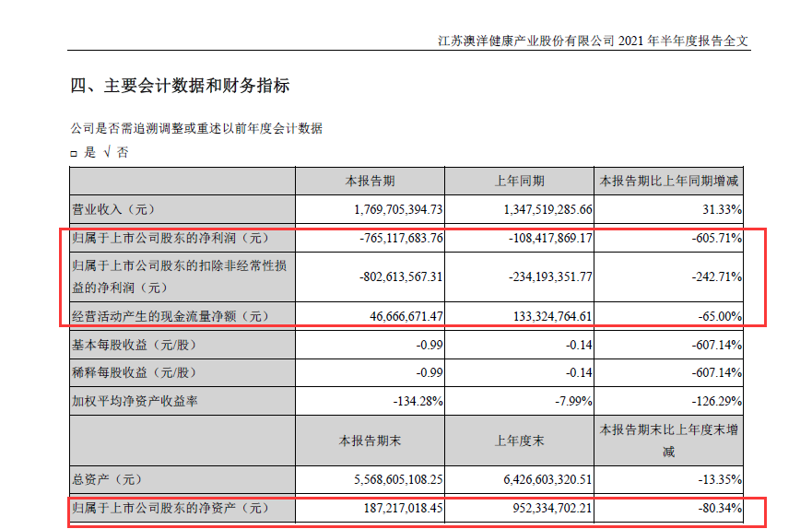Click the row label '经营活动产生的现金流量净额（元）'
The width and height of the screenshot is (812, 529).
pyautogui.click(x=171, y=316)
